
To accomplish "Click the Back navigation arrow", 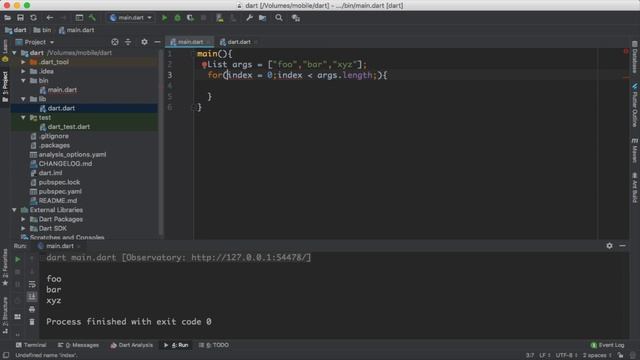I will point(49,18).
